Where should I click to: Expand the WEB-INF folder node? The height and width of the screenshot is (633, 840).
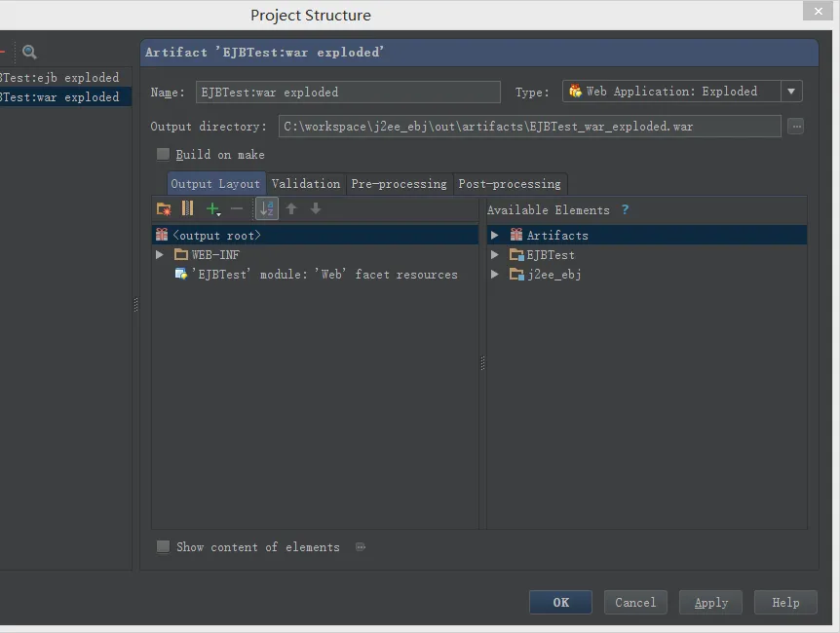click(x=160, y=255)
